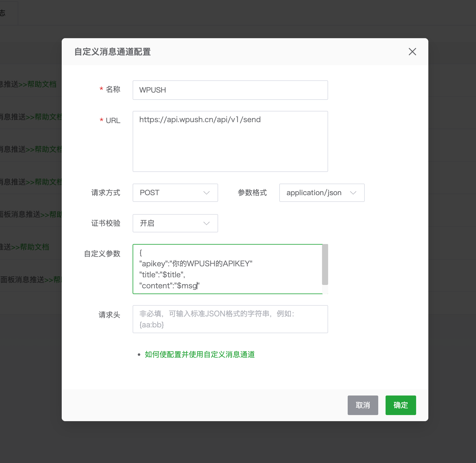Click the 自定义参数 label

tap(102, 254)
